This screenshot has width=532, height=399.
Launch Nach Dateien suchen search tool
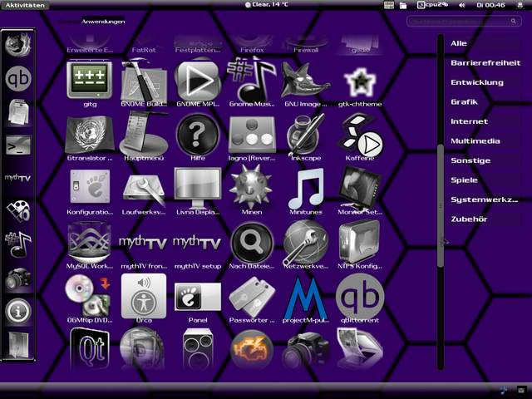coord(252,243)
